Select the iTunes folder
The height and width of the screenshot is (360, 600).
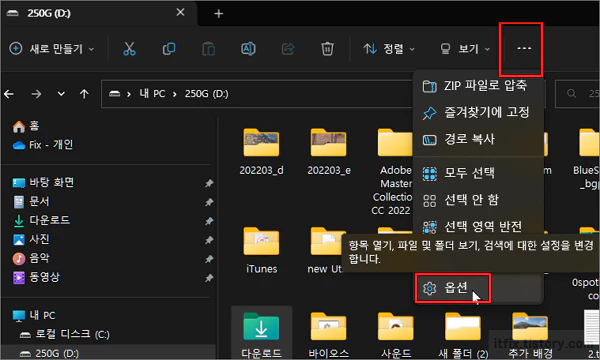(x=261, y=251)
